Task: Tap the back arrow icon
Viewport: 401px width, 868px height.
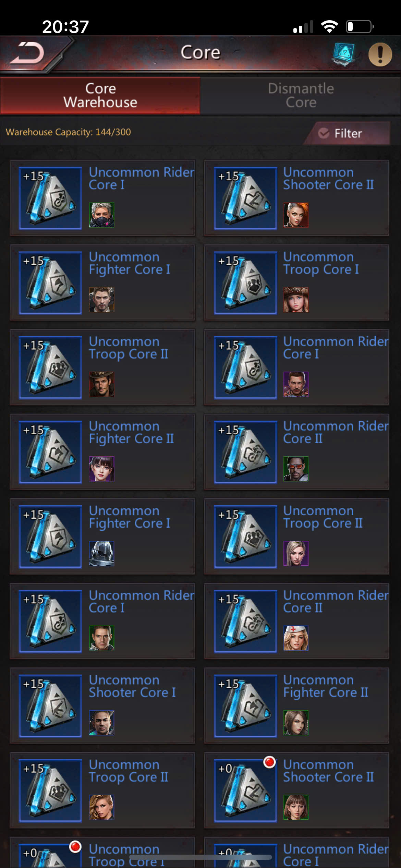Action: tap(27, 53)
